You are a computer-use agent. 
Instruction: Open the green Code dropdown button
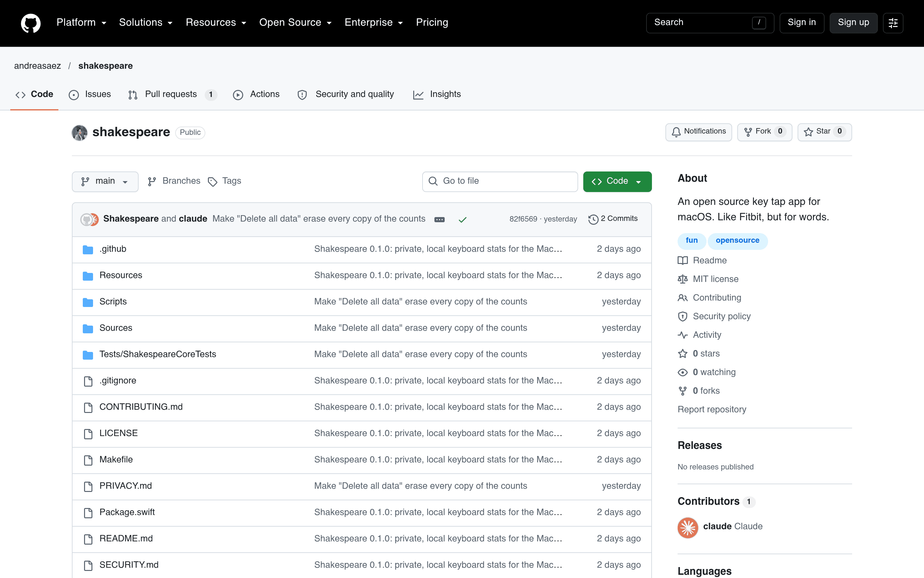[x=617, y=181]
